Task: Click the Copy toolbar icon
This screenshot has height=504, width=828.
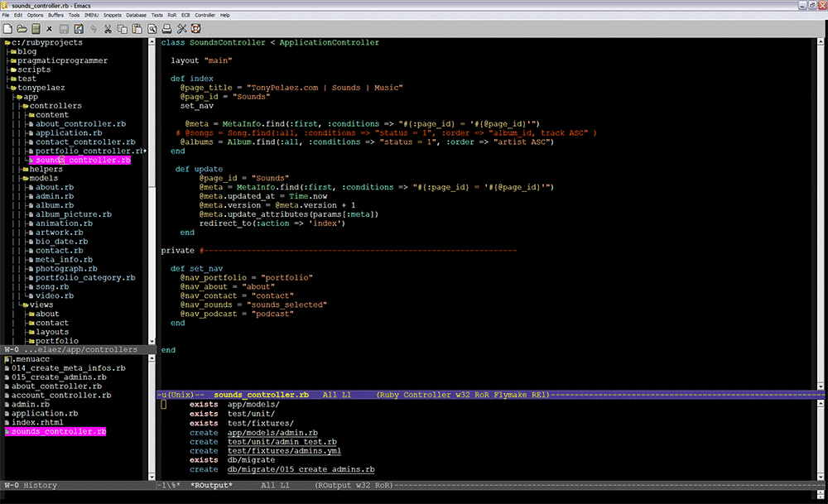Action: tap(123, 29)
